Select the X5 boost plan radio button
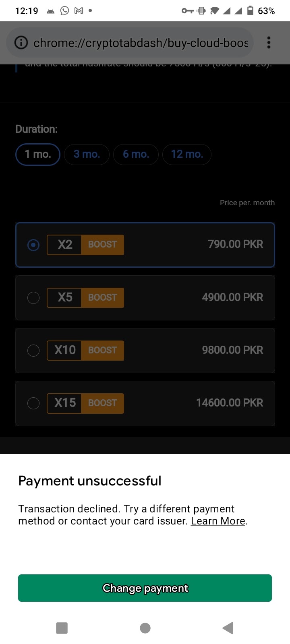The image size is (290, 644). coord(33,297)
